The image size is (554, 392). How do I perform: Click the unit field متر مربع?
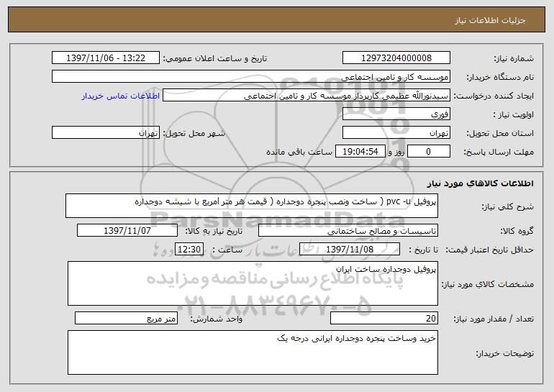[x=126, y=318]
